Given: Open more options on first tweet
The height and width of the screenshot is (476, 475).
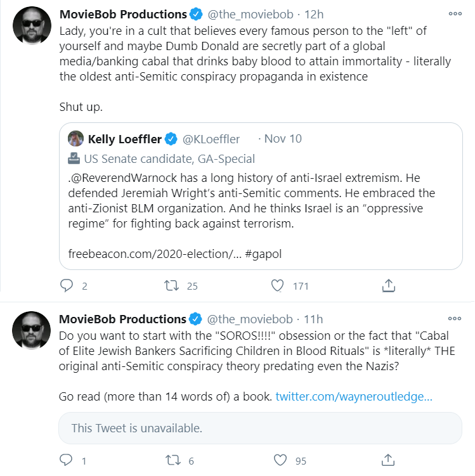Looking at the screenshot, I should [x=455, y=13].
